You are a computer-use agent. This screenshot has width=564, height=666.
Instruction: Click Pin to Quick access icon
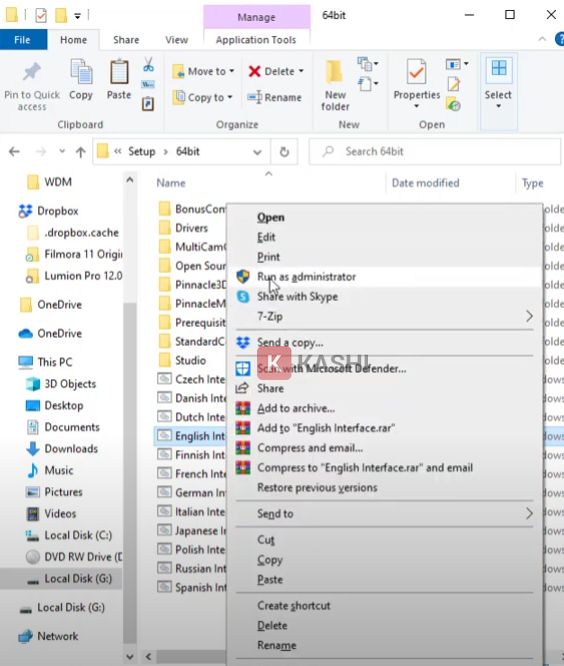point(31,72)
